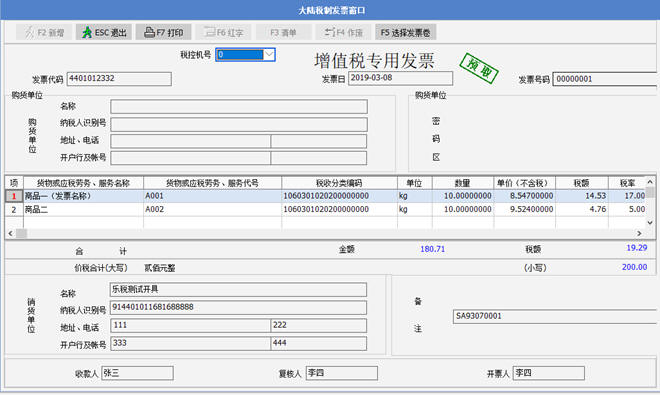660x395 pixels.
Task: Click the 发票号码 input field
Action: (605, 79)
